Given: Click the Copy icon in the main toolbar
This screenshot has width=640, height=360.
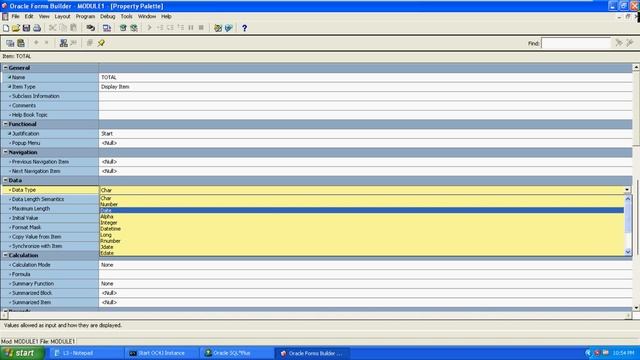Looking at the screenshot, I should (x=63, y=28).
